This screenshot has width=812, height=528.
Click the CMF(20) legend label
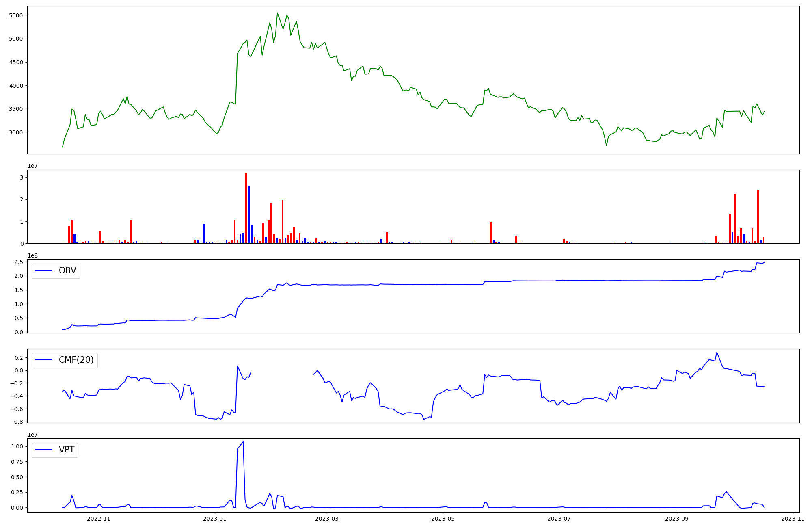pyautogui.click(x=76, y=360)
